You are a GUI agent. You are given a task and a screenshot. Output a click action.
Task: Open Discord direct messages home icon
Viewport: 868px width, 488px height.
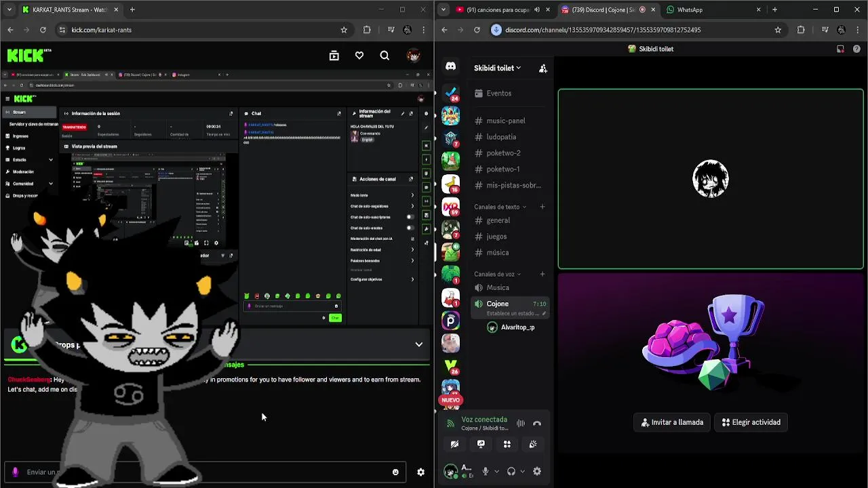(450, 66)
